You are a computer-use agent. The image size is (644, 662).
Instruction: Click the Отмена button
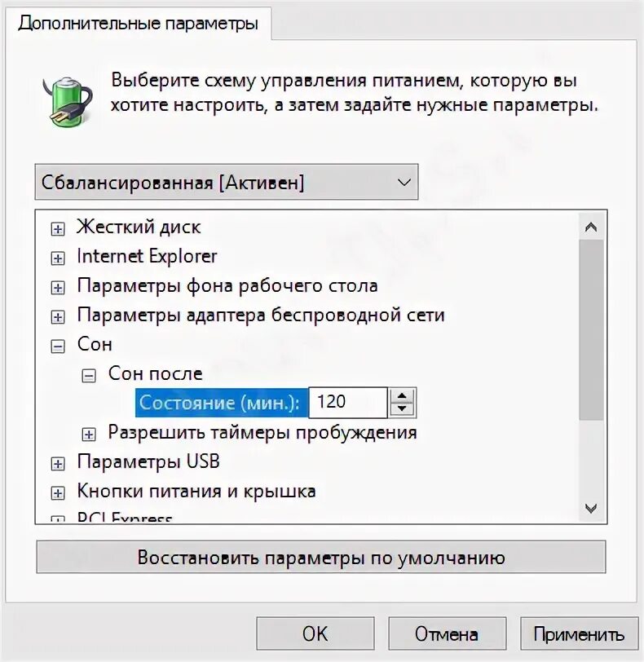447,633
